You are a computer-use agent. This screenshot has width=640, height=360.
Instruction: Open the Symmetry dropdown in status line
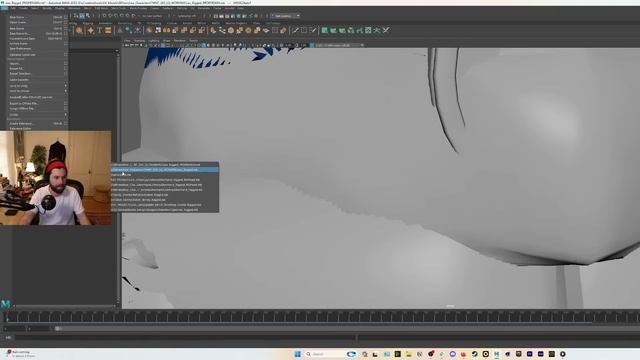pos(188,16)
